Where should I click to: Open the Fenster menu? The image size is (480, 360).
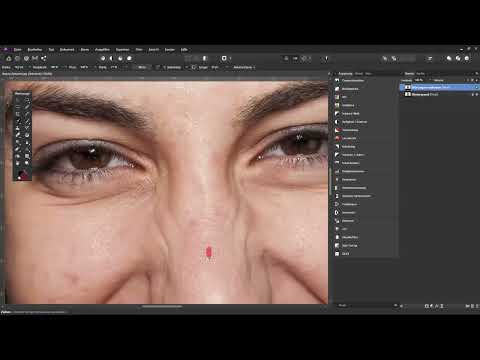point(170,50)
